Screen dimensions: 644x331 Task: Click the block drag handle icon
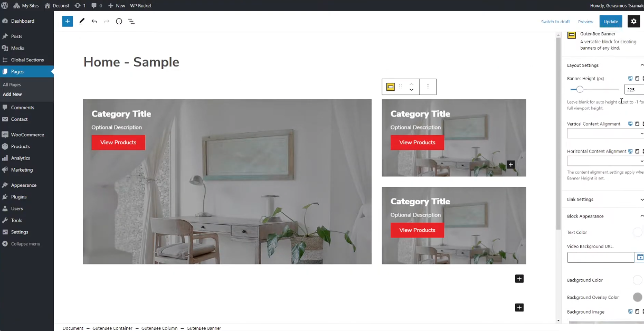pyautogui.click(x=401, y=87)
